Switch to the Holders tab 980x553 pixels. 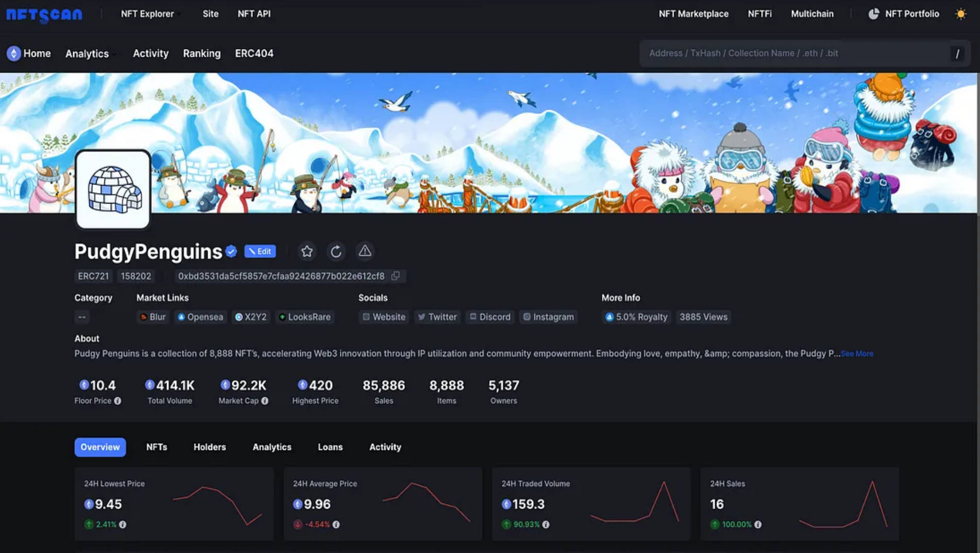(x=210, y=447)
